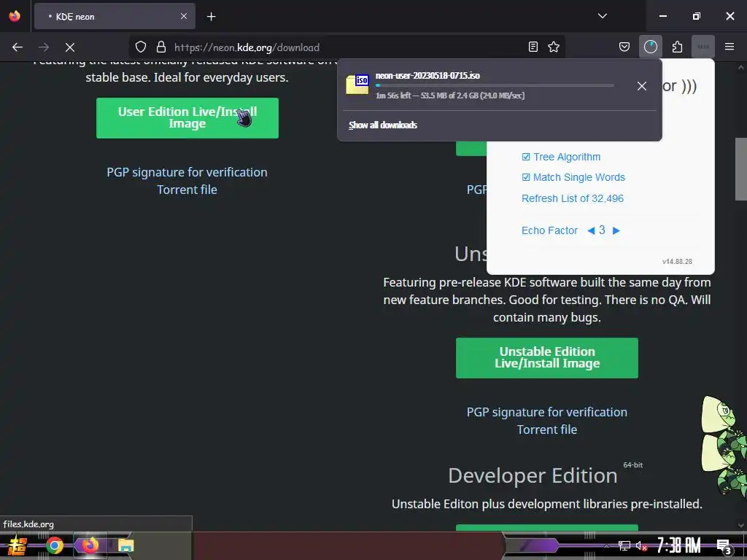
Task: Toggle the downloads panel button
Action: pos(650,47)
